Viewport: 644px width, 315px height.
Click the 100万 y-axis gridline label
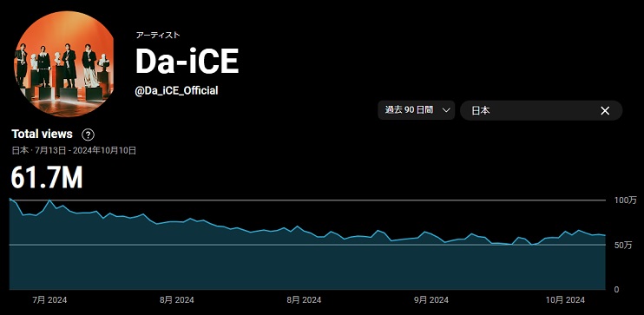point(626,200)
